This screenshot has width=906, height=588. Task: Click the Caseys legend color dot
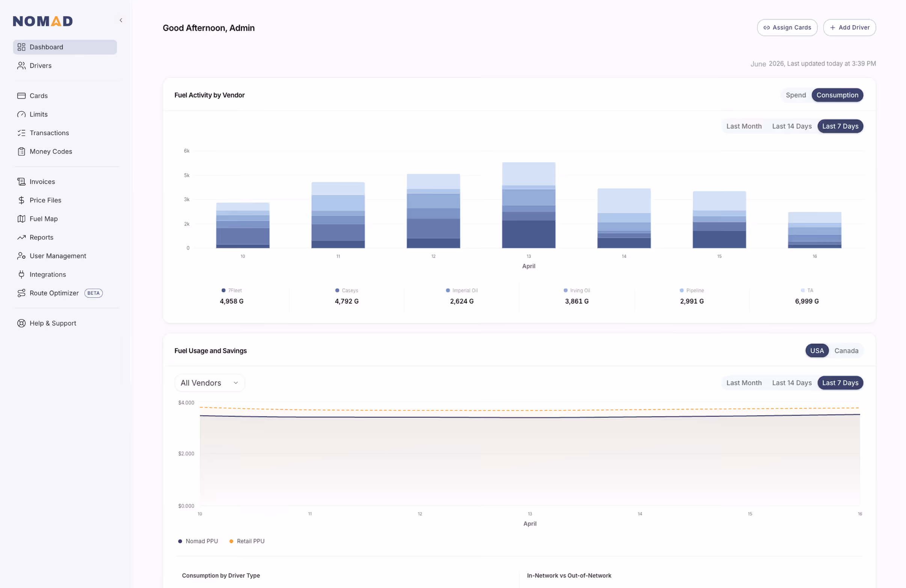tap(337, 290)
